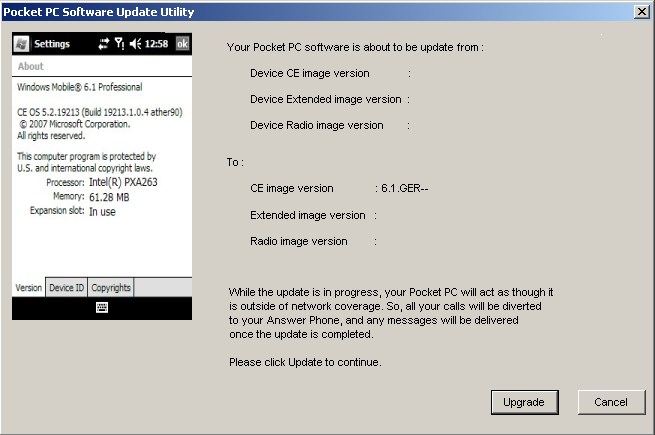655x435 pixels.
Task: Open the Copyrights tab
Action: (110, 288)
